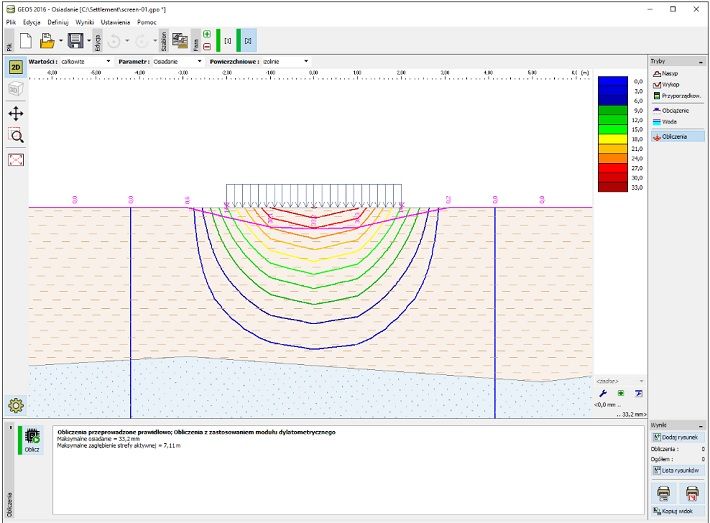Collapse the Tryby panel
The height and width of the screenshot is (523, 710).
[700, 62]
